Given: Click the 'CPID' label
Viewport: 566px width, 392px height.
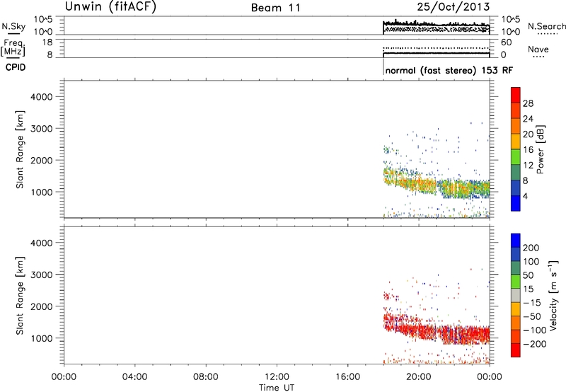Looking at the screenshot, I should (x=16, y=67).
